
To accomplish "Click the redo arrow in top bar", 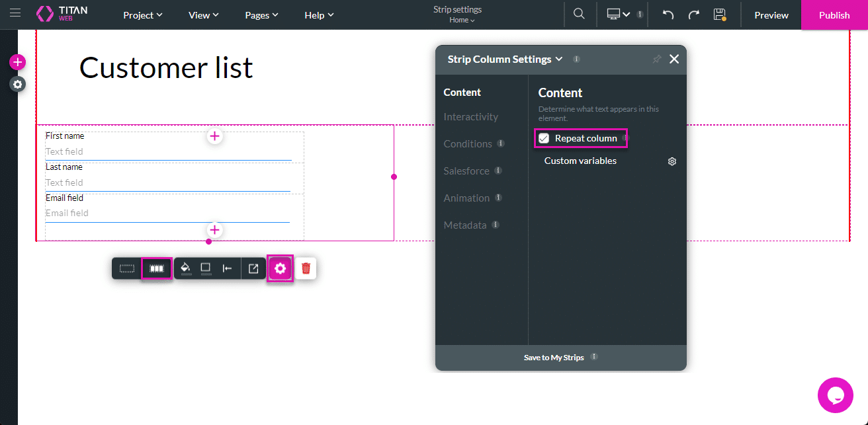I will tap(693, 15).
